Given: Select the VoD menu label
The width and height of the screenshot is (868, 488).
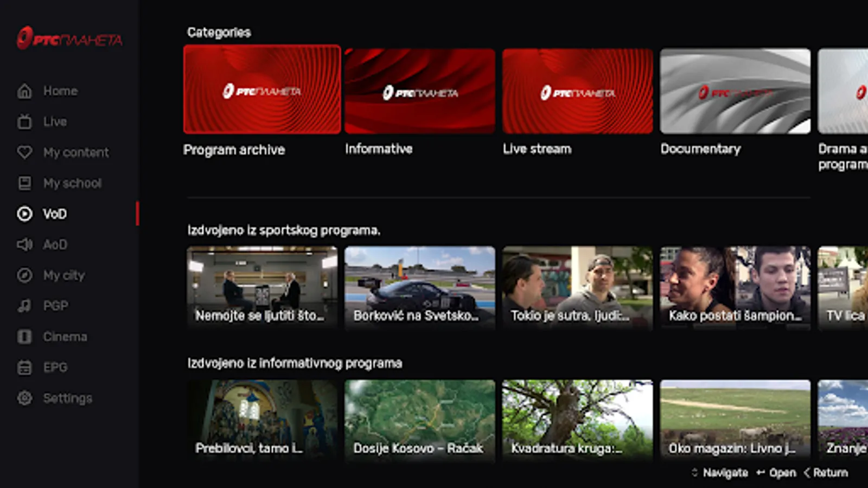Looking at the screenshot, I should coord(55,214).
